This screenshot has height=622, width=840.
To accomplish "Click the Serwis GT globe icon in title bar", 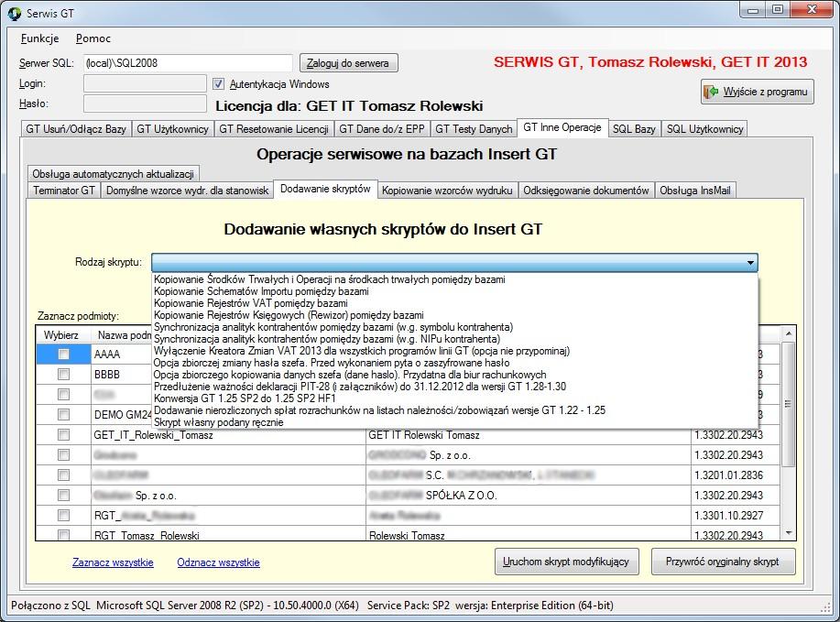I will 15,14.
